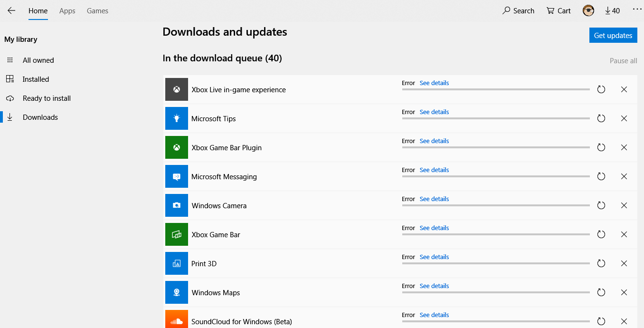Retry the Windows Maps download
Image resolution: width=644 pixels, height=328 pixels.
(x=601, y=292)
